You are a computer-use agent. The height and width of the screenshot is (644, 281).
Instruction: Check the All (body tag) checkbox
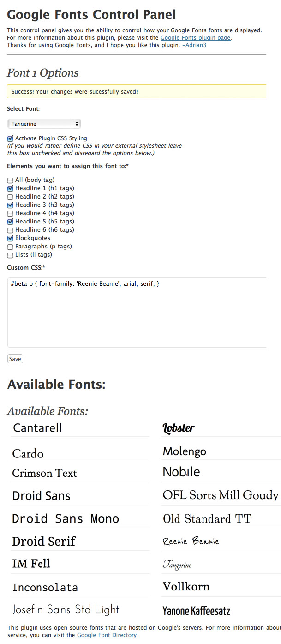pos(10,180)
